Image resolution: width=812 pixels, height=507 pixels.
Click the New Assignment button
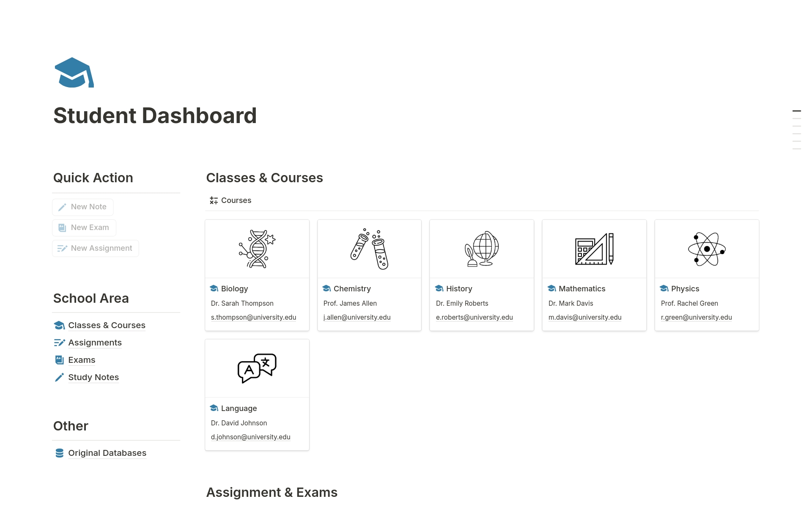coord(95,248)
